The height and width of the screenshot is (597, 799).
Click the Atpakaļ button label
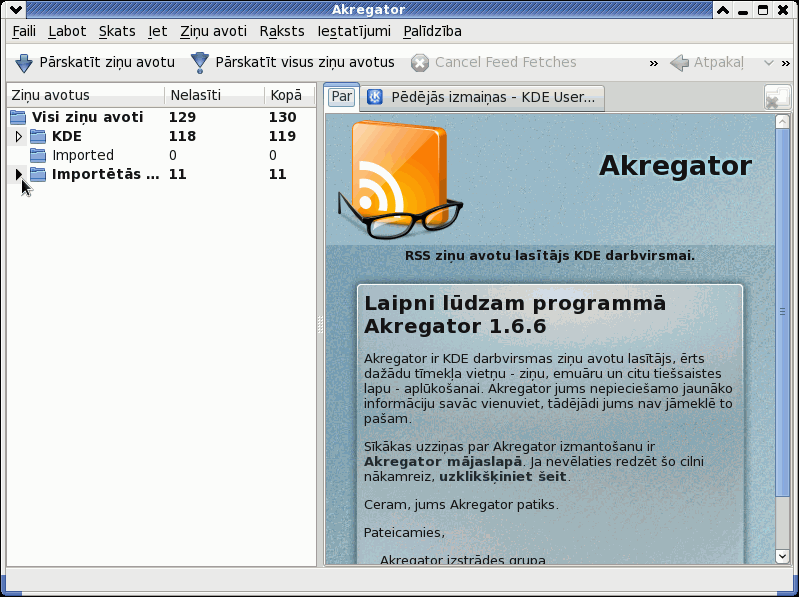(718, 63)
